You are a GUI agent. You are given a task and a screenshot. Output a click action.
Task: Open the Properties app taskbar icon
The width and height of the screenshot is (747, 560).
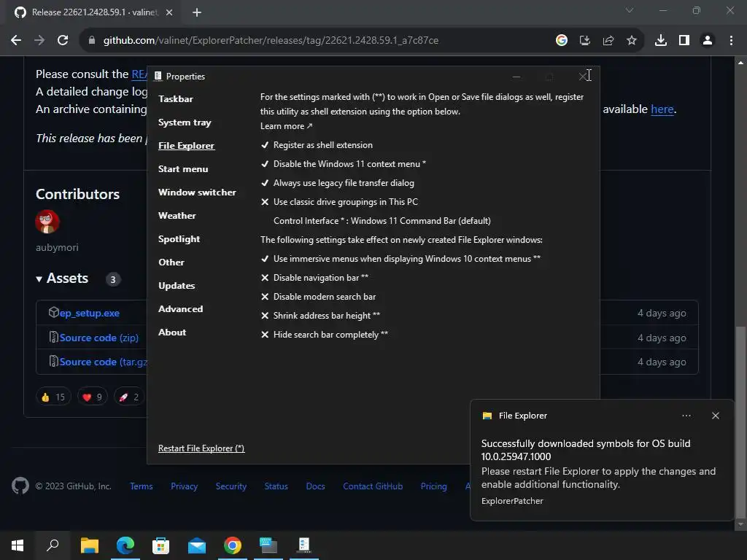304,545
